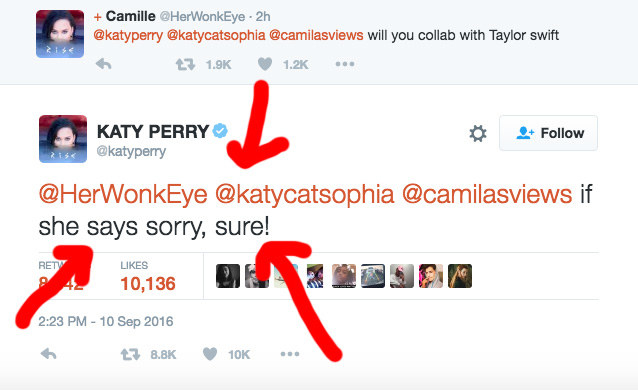This screenshot has height=390, width=638.
Task: Like Katy Perry's tweet showing 10K
Action: [x=210, y=354]
